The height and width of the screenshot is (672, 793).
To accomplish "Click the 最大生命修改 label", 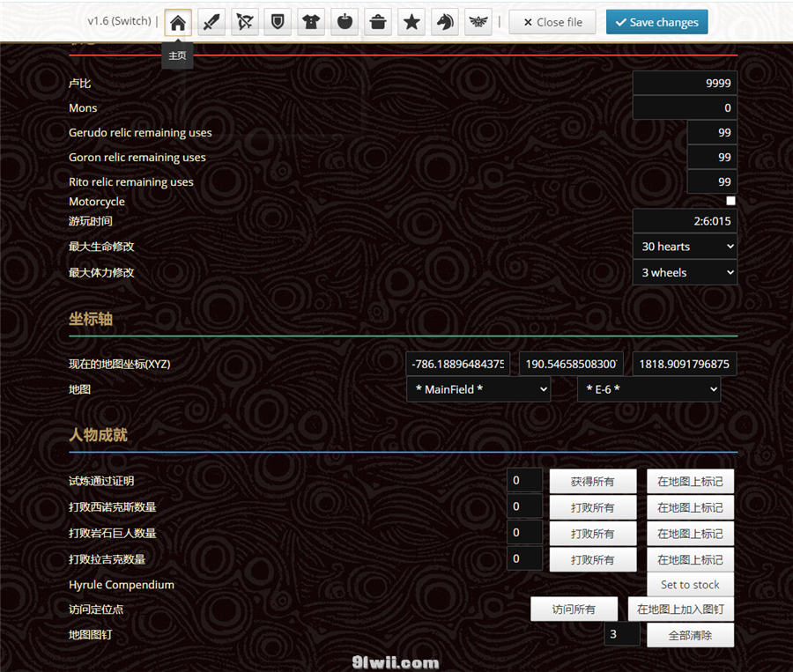I will 101,247.
